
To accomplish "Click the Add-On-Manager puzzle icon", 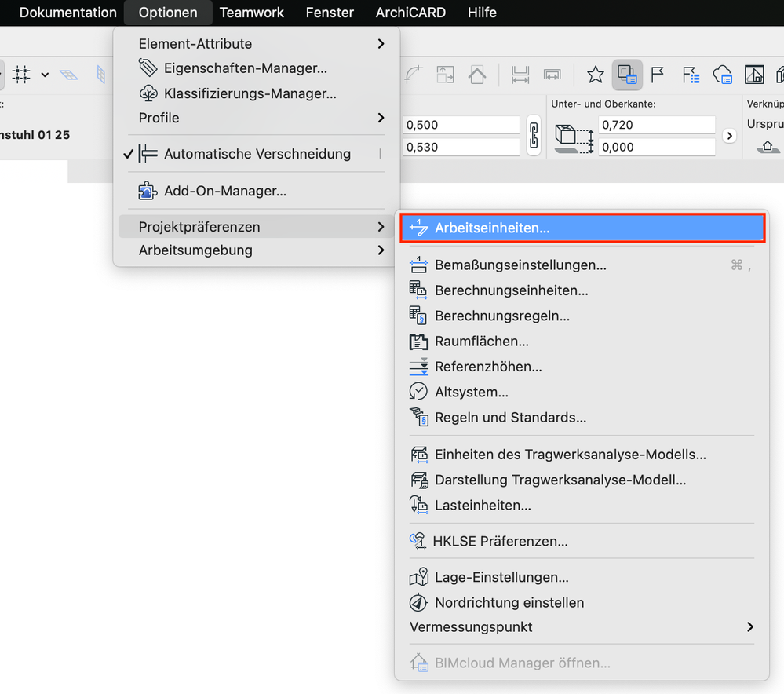I will point(148,191).
